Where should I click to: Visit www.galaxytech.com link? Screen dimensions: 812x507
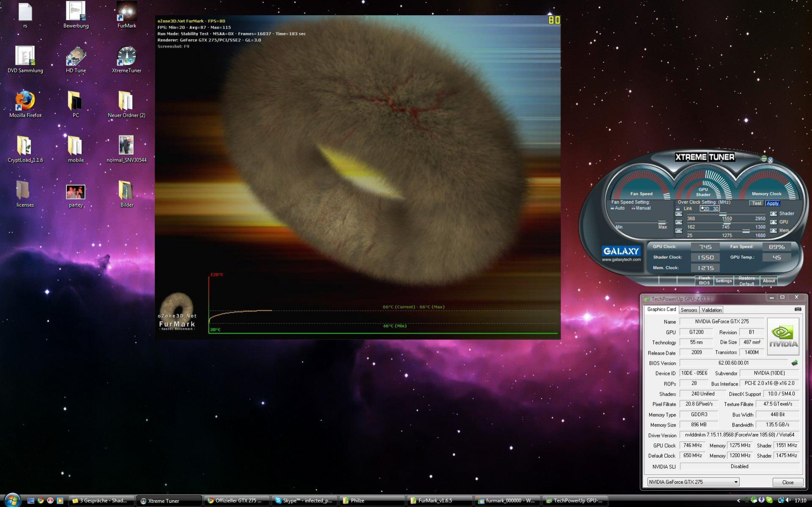[621, 260]
